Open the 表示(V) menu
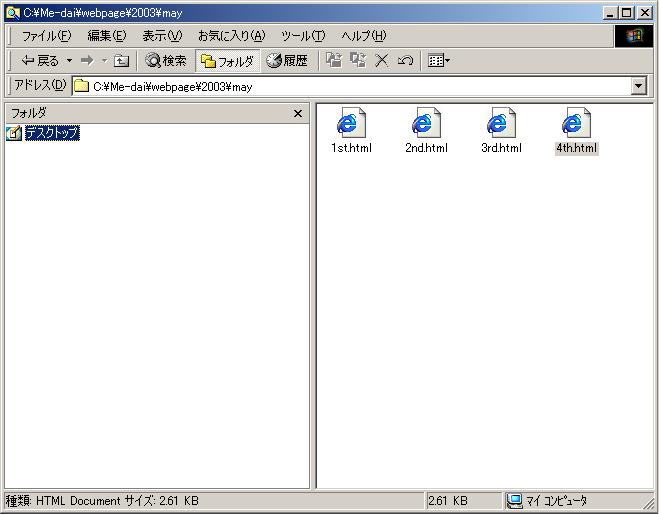The width and height of the screenshot is (659, 514). [162, 36]
